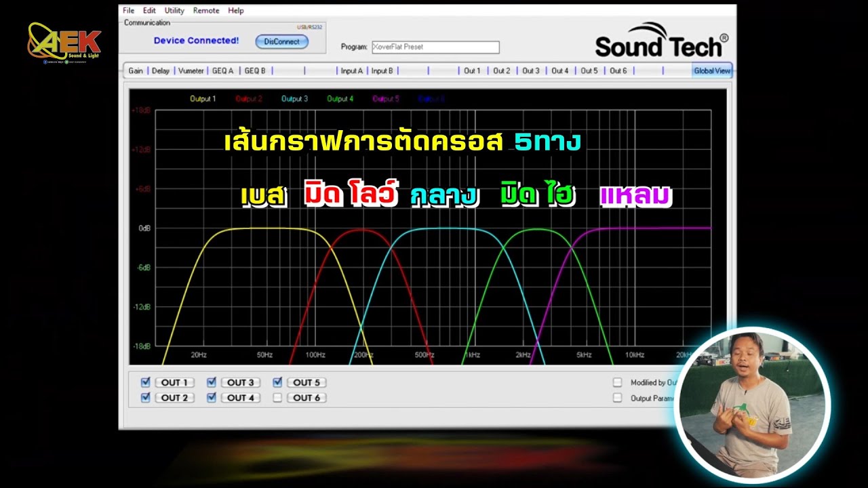This screenshot has height=488, width=868.
Task: Open the File menu
Action: click(x=128, y=11)
